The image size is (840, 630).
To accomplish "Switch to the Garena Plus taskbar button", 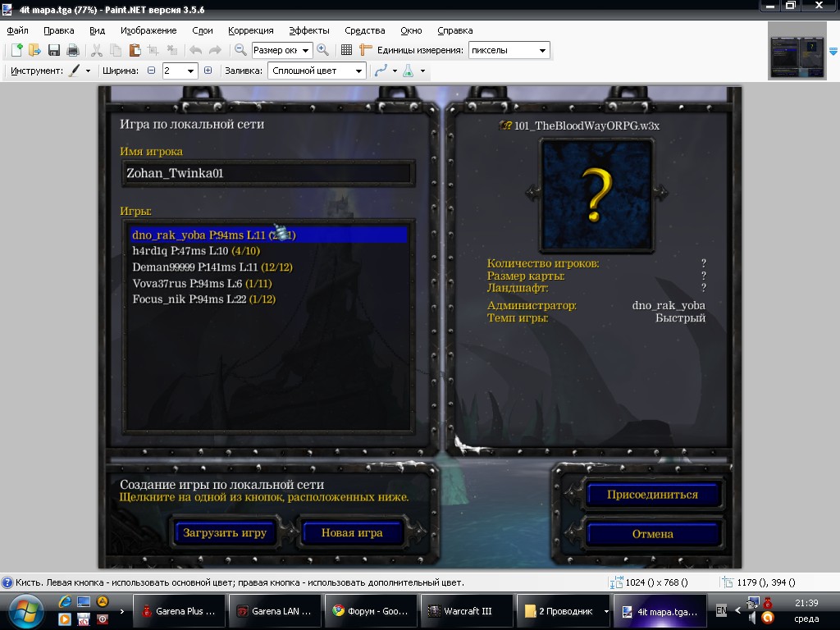I will (178, 611).
